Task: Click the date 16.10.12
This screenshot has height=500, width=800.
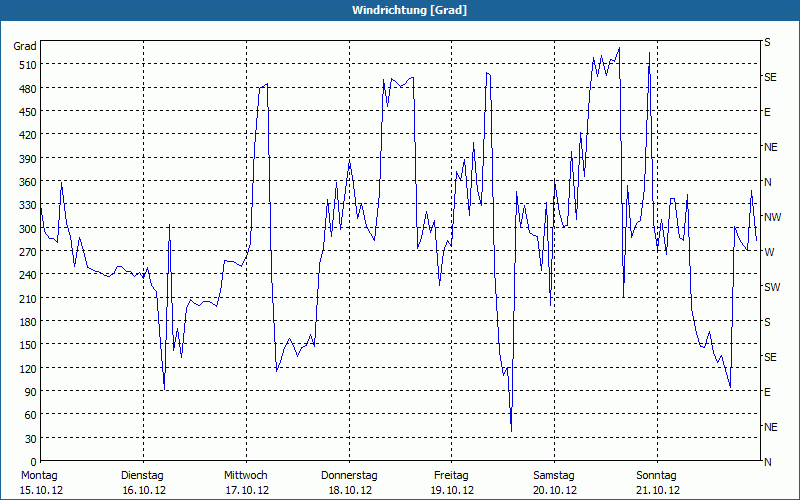Action: click(x=144, y=491)
